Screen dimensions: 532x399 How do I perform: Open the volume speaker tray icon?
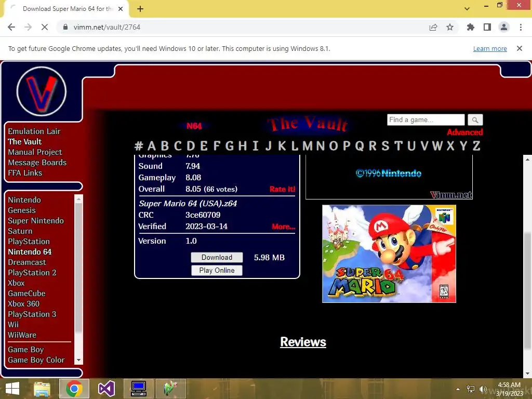pyautogui.click(x=483, y=389)
